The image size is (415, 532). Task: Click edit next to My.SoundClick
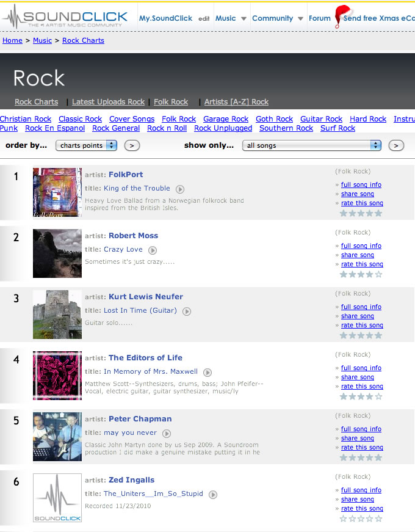(204, 19)
